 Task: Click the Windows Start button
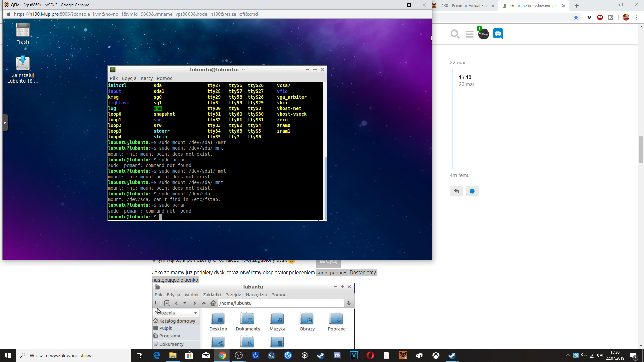(8, 355)
